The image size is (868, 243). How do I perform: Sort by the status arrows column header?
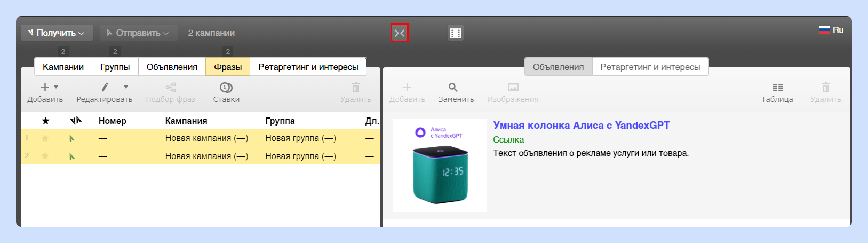[x=75, y=121]
